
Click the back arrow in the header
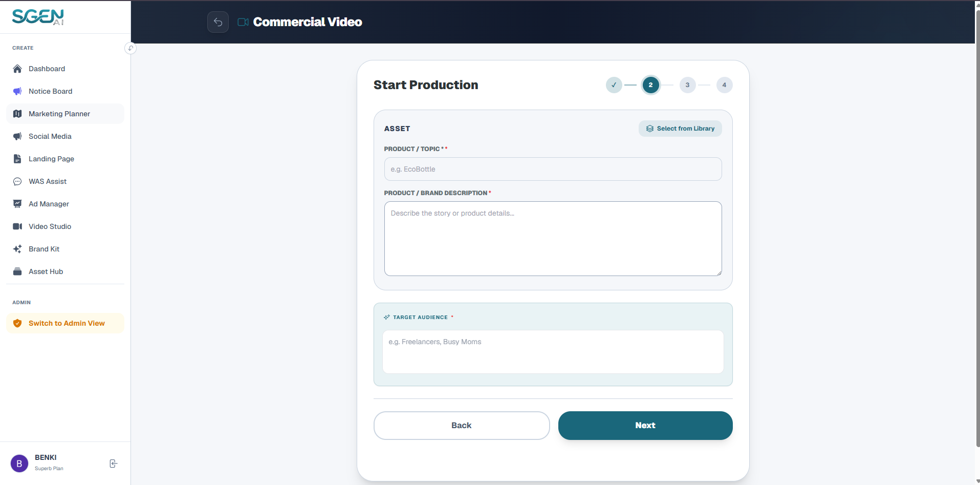click(218, 22)
